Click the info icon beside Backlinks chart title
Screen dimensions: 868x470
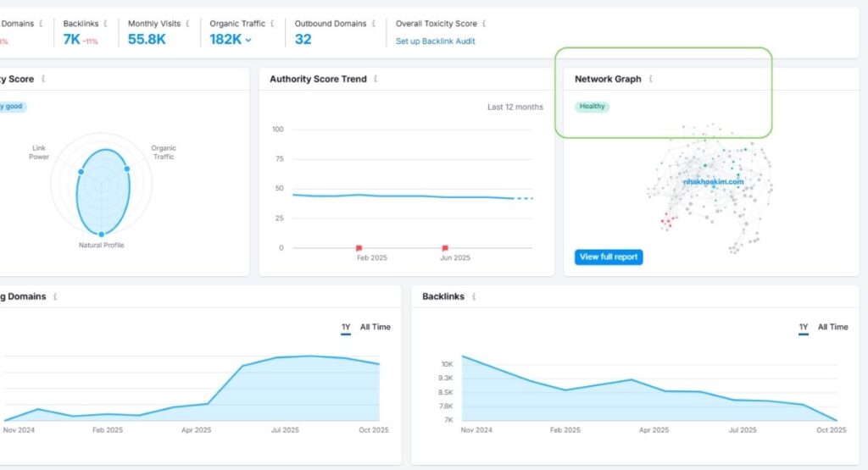pyautogui.click(x=473, y=297)
